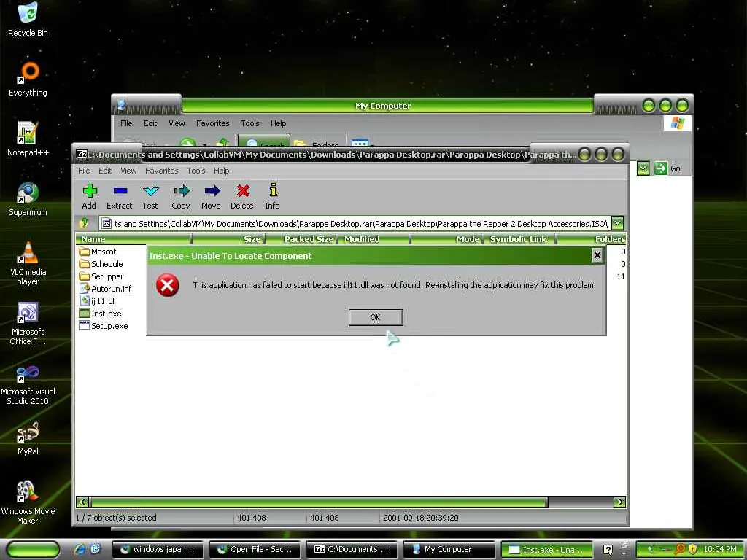This screenshot has height=560, width=747.
Task: Open the 7-Zip View menu
Action: pyautogui.click(x=128, y=171)
